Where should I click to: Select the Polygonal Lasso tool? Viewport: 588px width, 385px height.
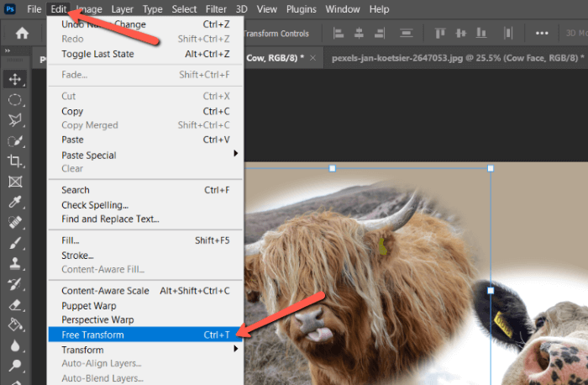click(x=14, y=119)
